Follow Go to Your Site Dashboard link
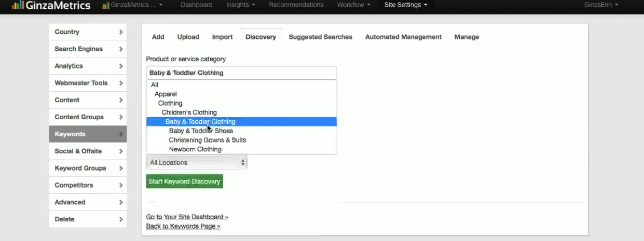 (x=187, y=217)
